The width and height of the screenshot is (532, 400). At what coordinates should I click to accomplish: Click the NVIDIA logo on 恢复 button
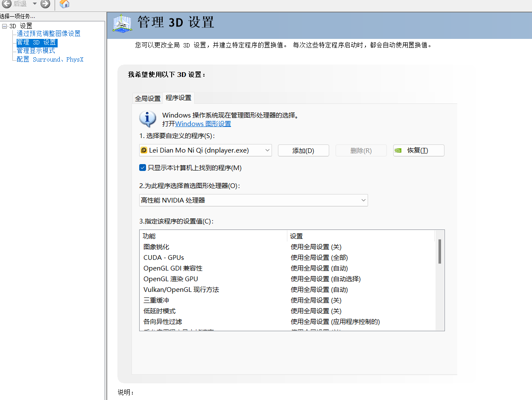tap(398, 150)
